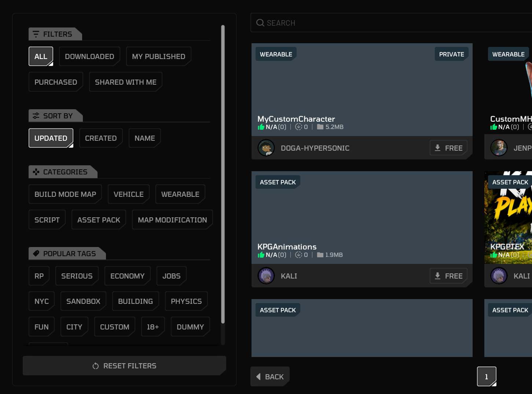The height and width of the screenshot is (394, 532).
Task: Click folder size icon on KPGAnimations
Action: point(320,255)
